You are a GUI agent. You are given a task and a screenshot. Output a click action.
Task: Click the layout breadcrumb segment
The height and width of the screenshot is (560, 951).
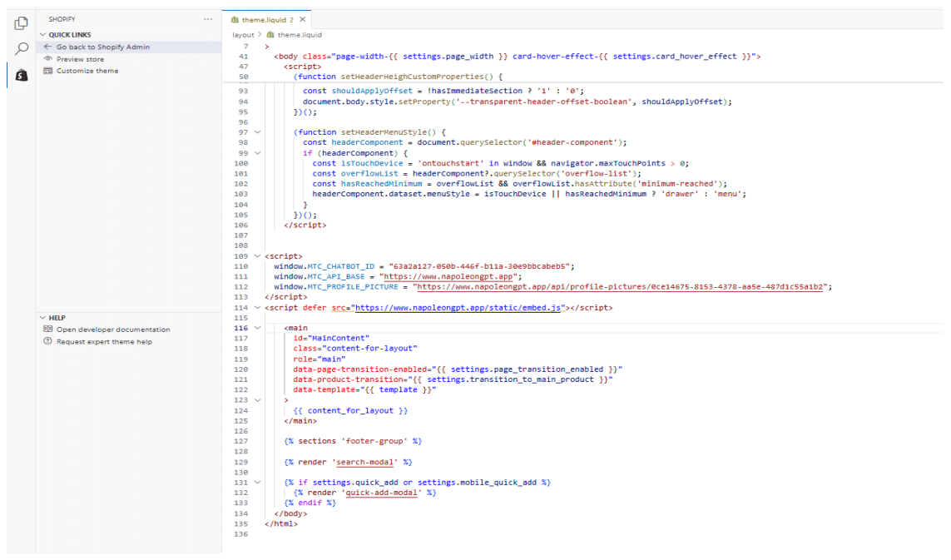point(243,35)
